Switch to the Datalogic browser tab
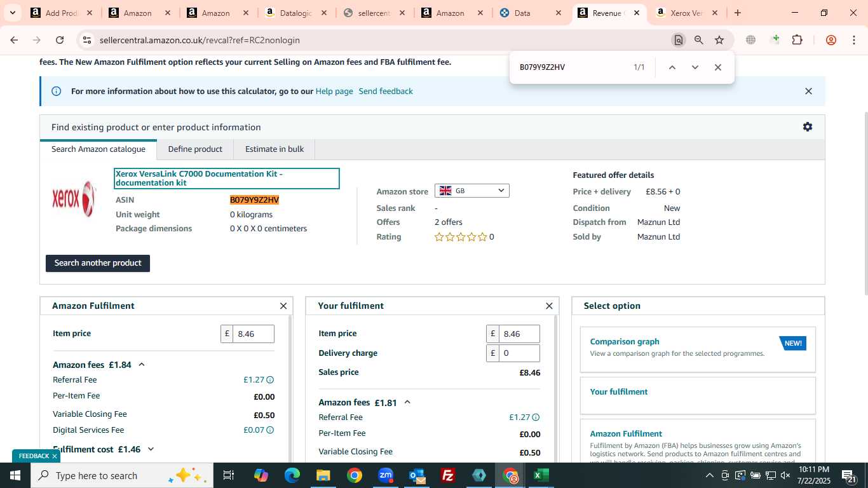This screenshot has width=868, height=488. pyautogui.click(x=295, y=13)
